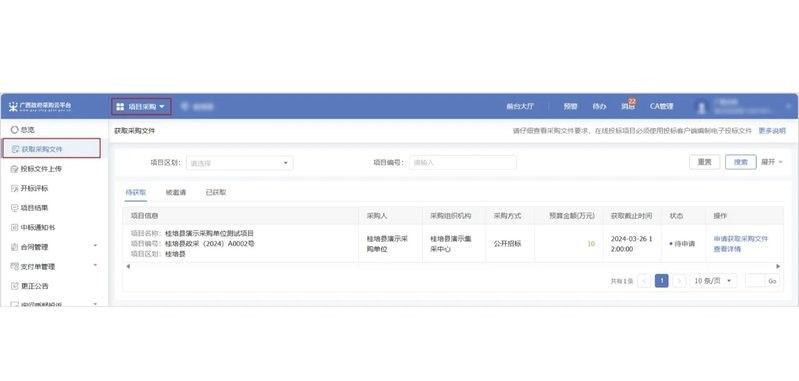Open the 项目区划 select dropdown
Image resolution: width=799 pixels, height=381 pixels.
tap(239, 163)
